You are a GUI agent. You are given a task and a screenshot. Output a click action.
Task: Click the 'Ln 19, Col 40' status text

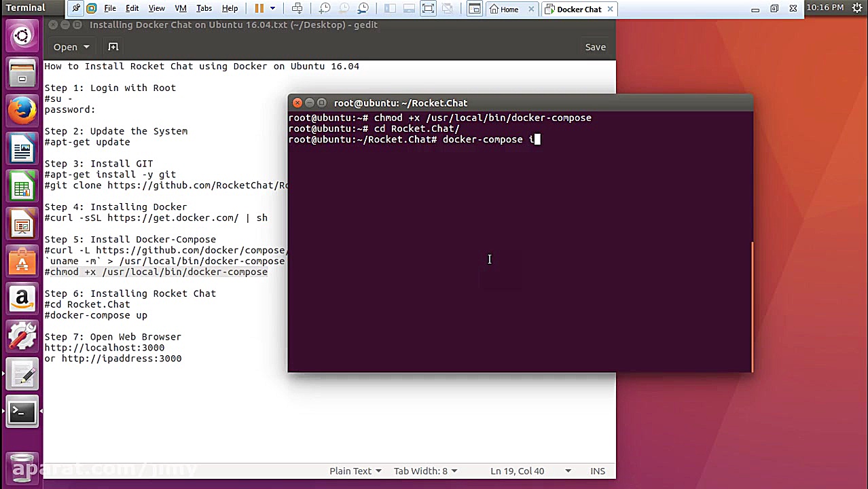coord(518,471)
